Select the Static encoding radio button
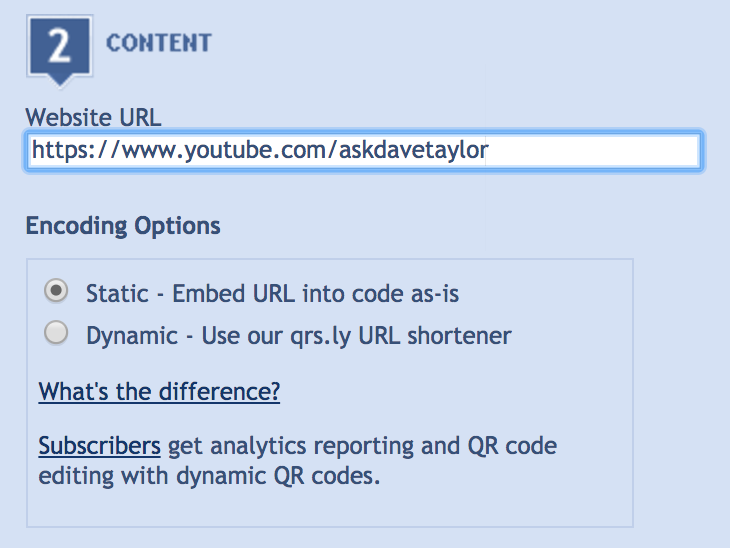Screen dimensions: 730x548 point(56,291)
